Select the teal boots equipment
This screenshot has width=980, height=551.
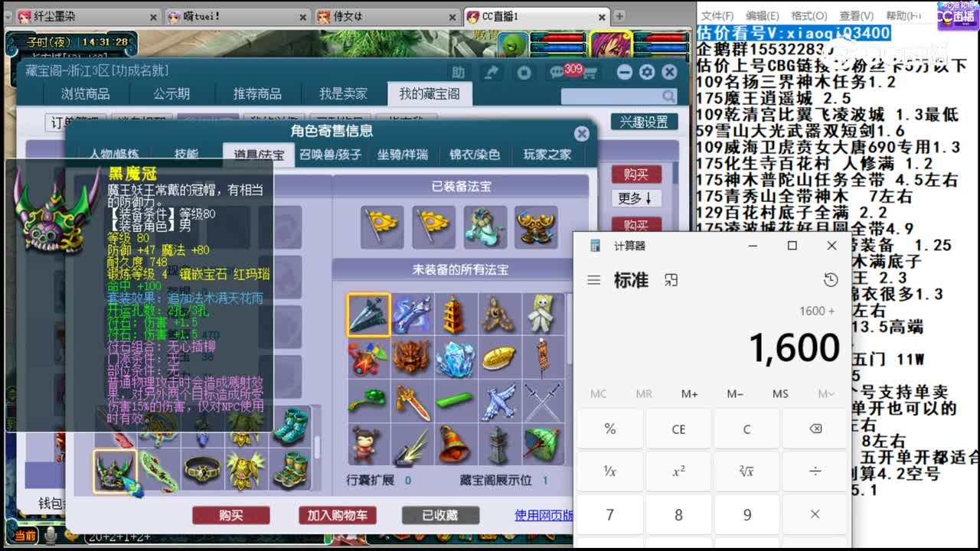click(x=290, y=425)
